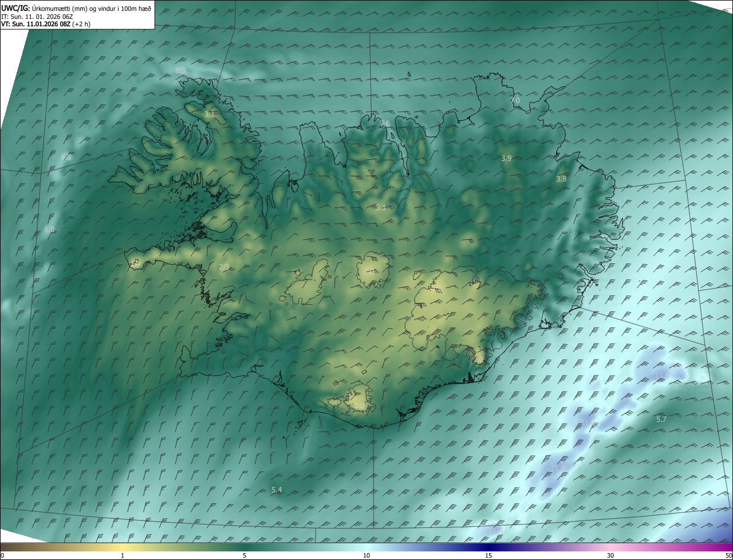
Task: Click the colorbar tick label 0
Action: pos(2,555)
